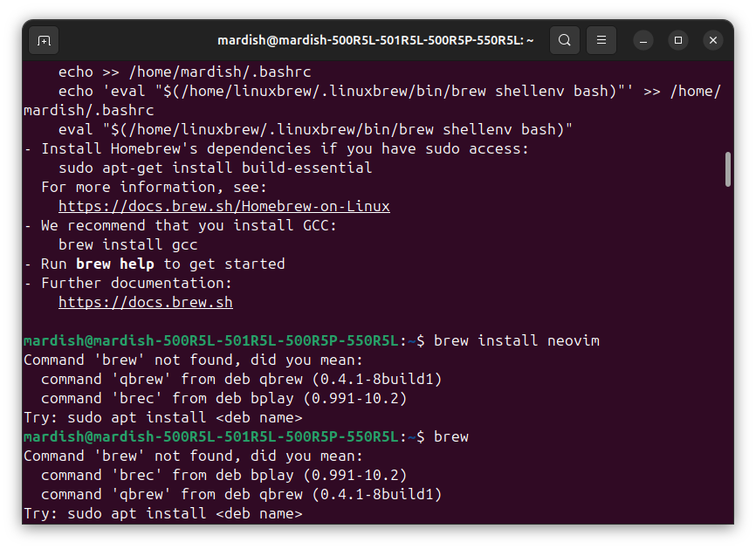The width and height of the screenshot is (756, 549).
Task: Open a new terminal tab
Action: coord(44,40)
